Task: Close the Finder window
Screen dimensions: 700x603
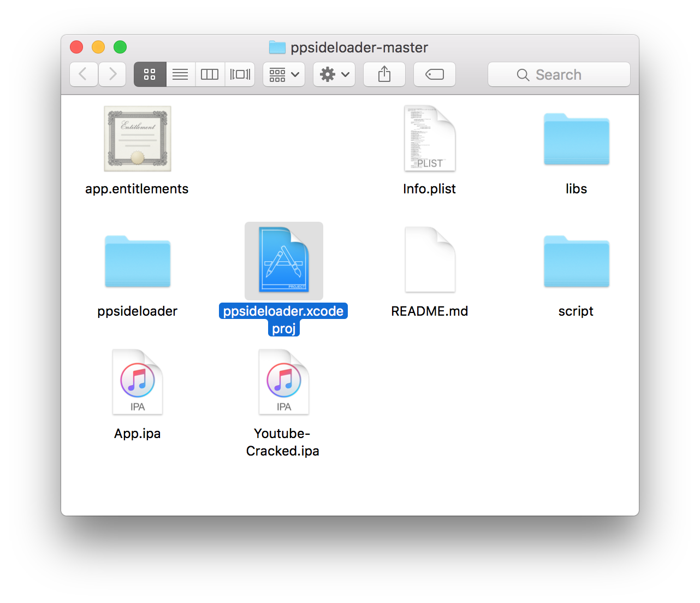Action: [x=76, y=47]
